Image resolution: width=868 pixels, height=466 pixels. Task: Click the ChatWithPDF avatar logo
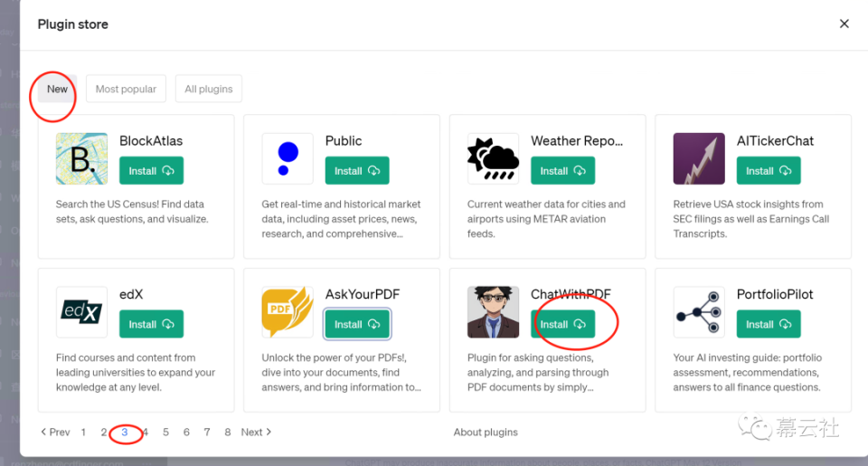(494, 312)
